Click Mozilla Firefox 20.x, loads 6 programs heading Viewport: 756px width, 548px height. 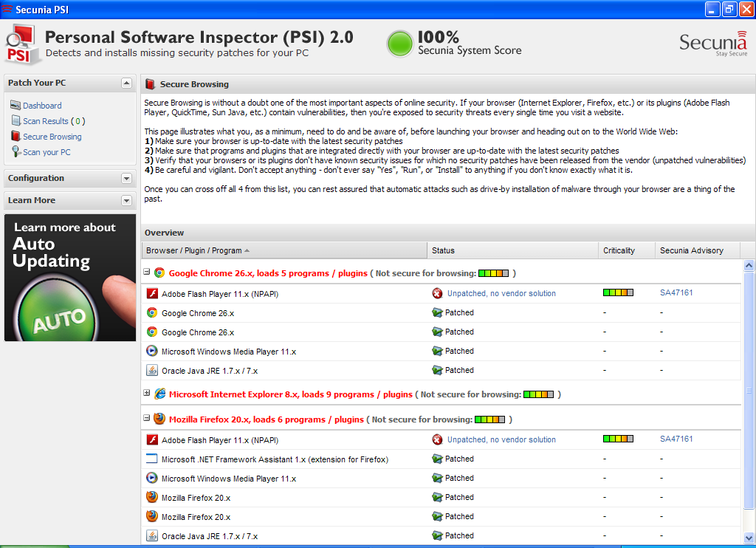coord(266,419)
